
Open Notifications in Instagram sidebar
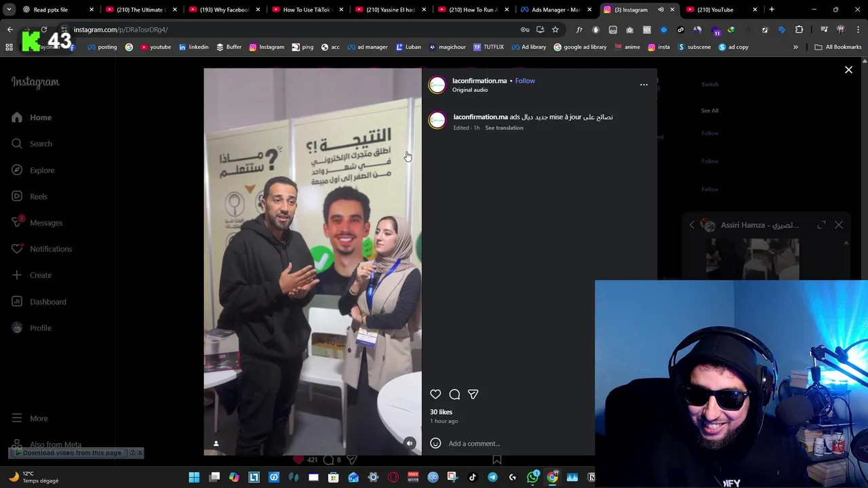click(x=42, y=249)
